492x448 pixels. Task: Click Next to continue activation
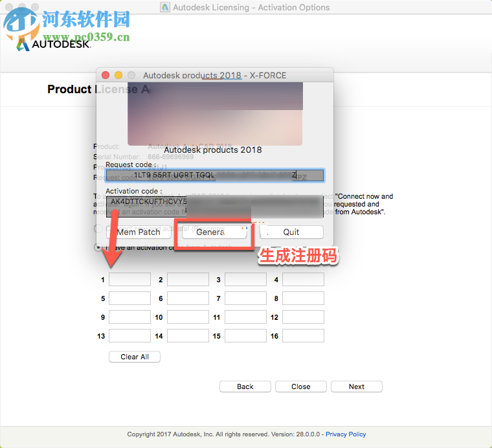coord(357,386)
